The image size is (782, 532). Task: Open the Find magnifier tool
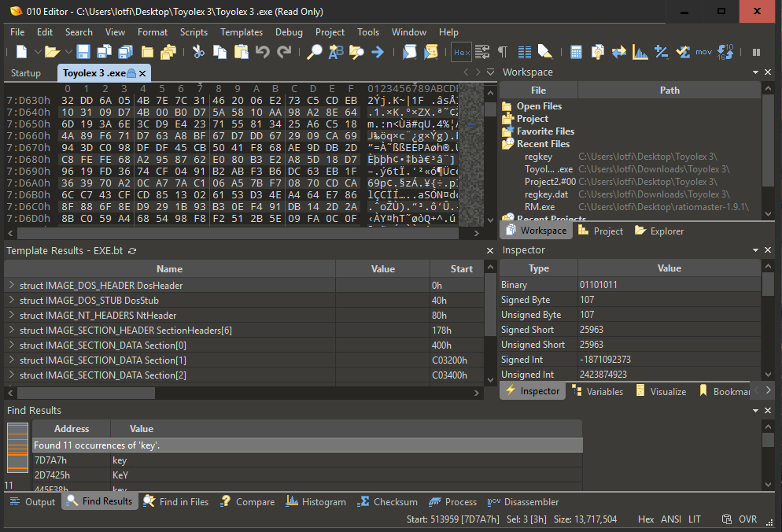point(314,52)
